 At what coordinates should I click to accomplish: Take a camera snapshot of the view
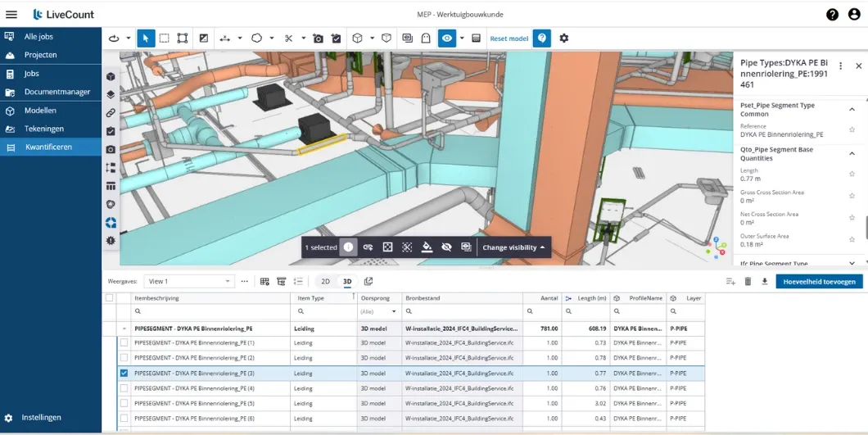[319, 39]
